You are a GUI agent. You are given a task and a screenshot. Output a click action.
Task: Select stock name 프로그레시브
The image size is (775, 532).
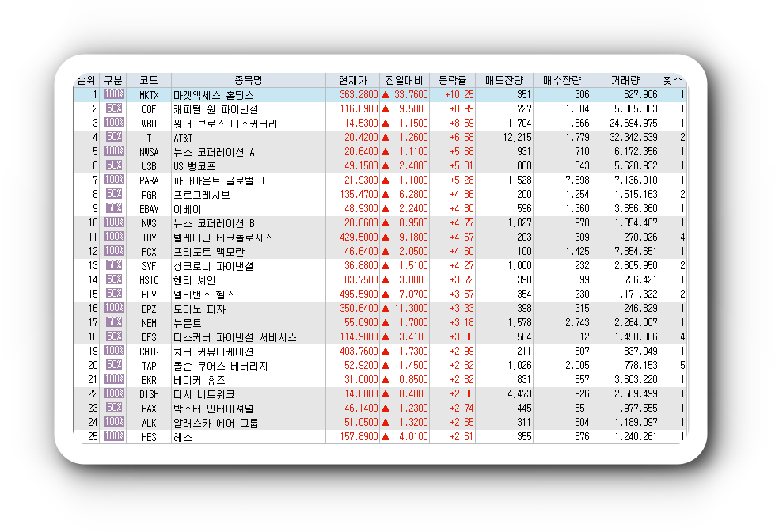pos(202,194)
